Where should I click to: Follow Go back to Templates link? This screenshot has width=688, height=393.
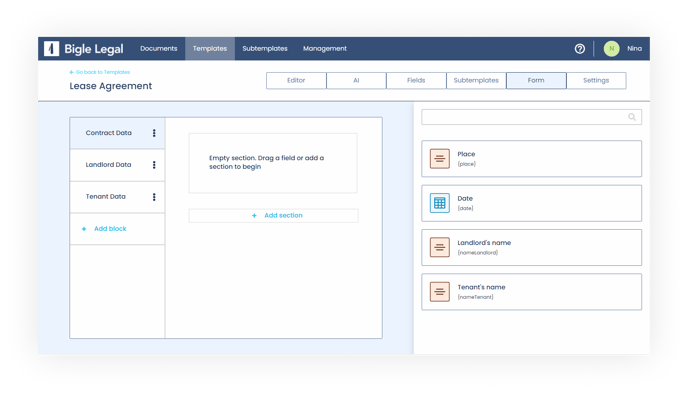[x=100, y=72]
